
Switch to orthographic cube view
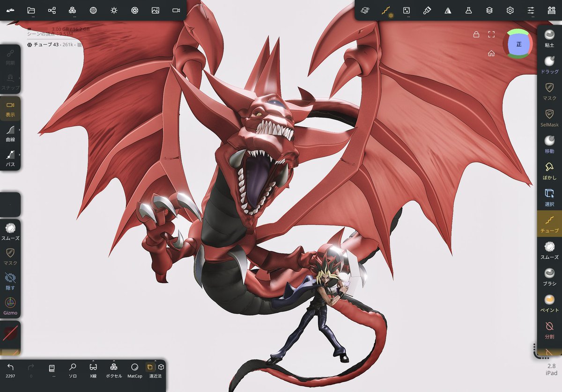(x=161, y=367)
